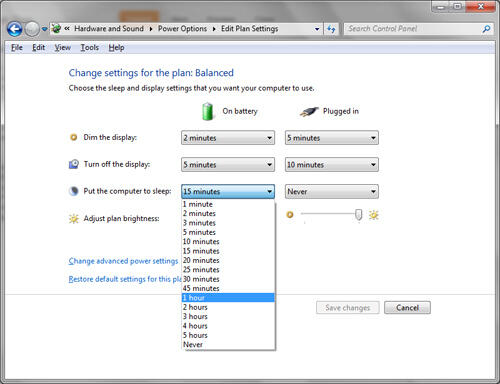Screen dimensions: 500x384
Task: Click the Forward navigation arrow button
Action: point(32,29)
